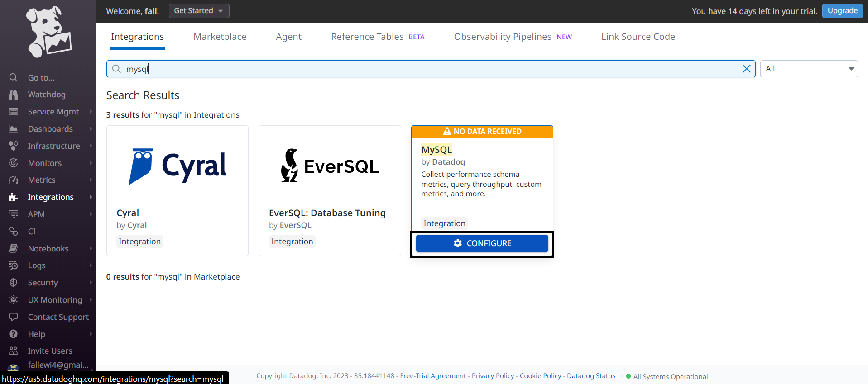Open the All filter dropdown
The image size is (868, 384).
coord(809,69)
